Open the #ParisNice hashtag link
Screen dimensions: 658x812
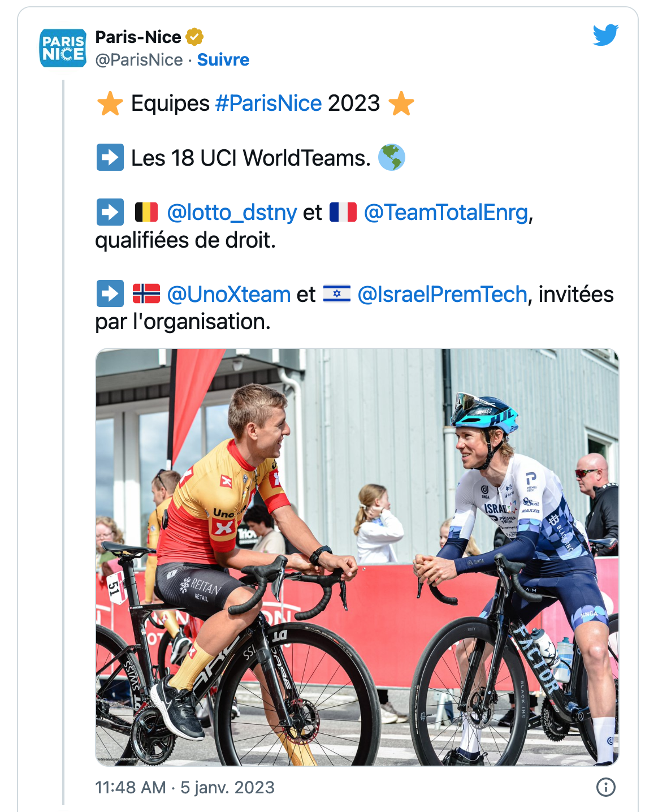click(x=269, y=103)
